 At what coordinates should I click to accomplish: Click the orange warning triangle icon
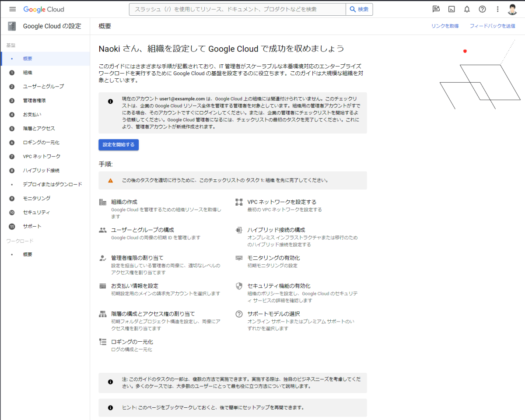tap(110, 180)
